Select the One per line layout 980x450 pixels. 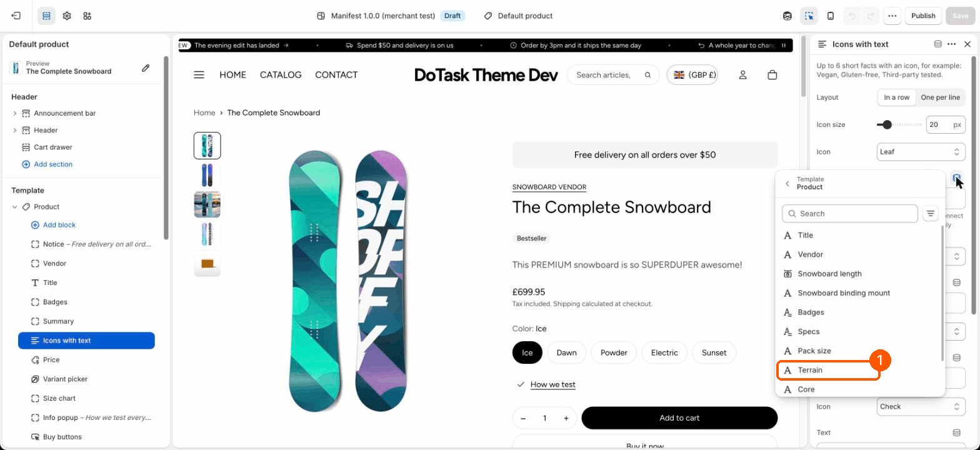click(940, 97)
